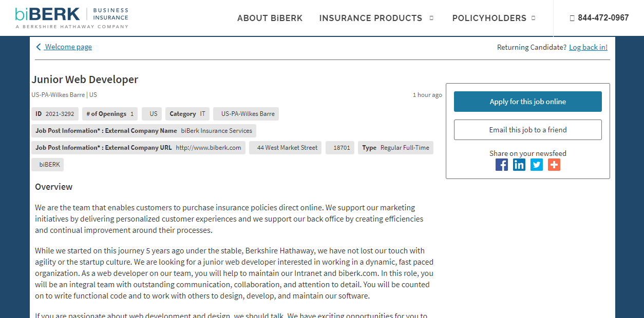
Task: Click the External Company Name biBerk Insurance Services tag
Action: (144, 131)
